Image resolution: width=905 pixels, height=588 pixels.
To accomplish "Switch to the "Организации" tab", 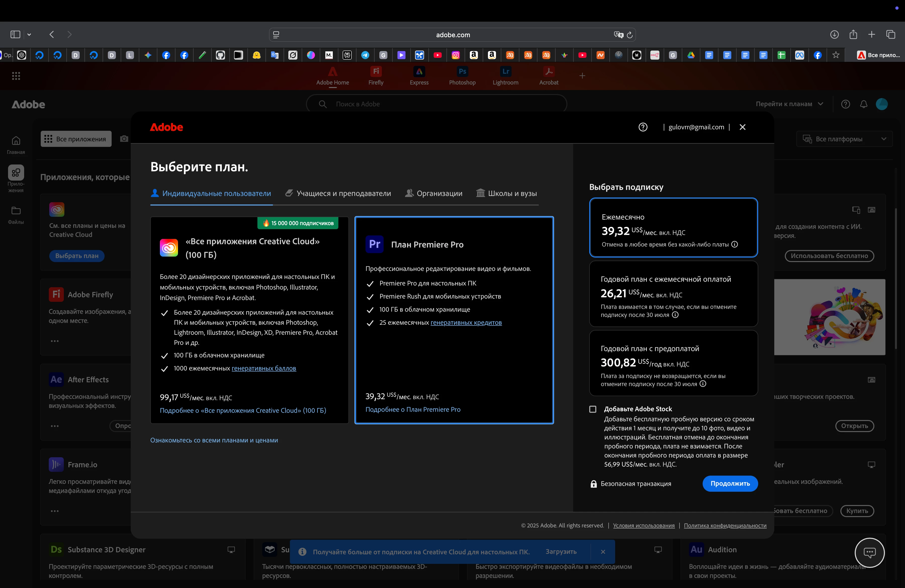I will click(x=434, y=194).
